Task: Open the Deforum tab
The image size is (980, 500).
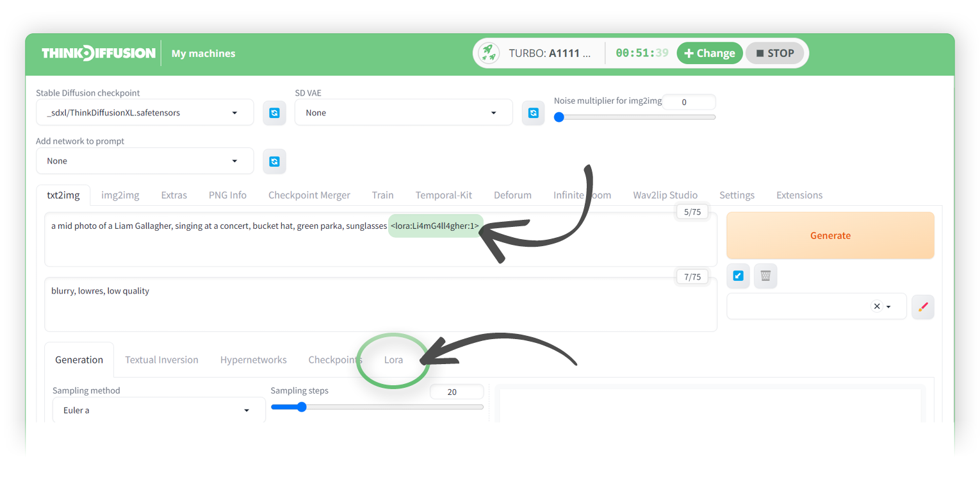Action: tap(512, 195)
